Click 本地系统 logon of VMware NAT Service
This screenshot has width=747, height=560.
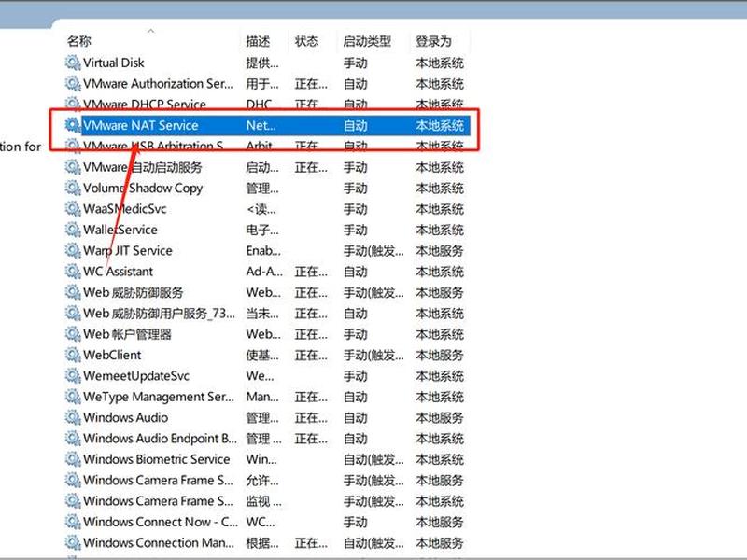click(x=440, y=125)
